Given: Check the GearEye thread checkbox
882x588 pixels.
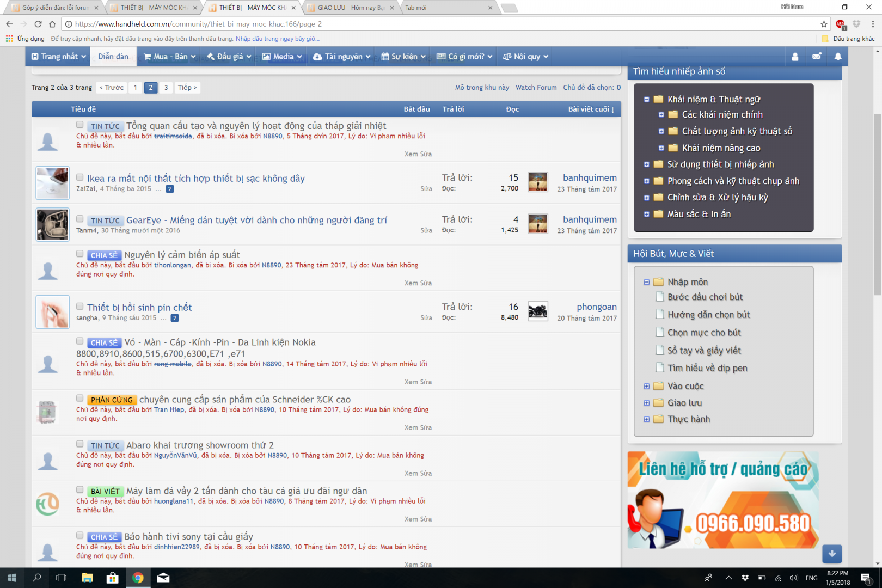Looking at the screenshot, I should click(80, 219).
